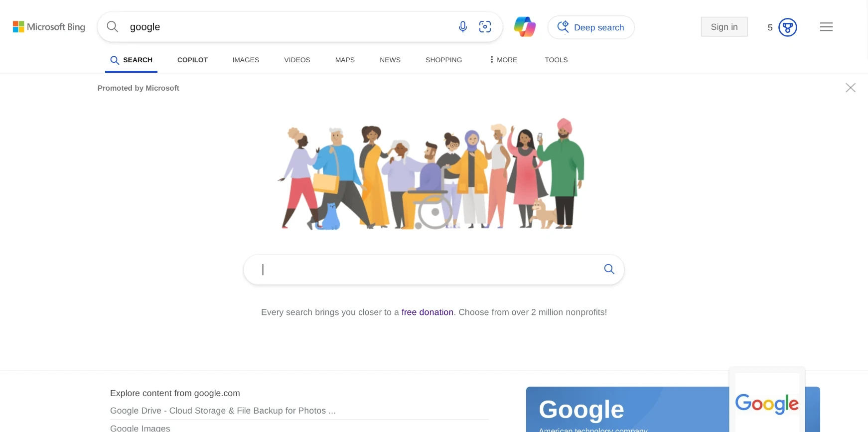Open the hamburger settings menu
The image size is (868, 432).
pos(826,27)
